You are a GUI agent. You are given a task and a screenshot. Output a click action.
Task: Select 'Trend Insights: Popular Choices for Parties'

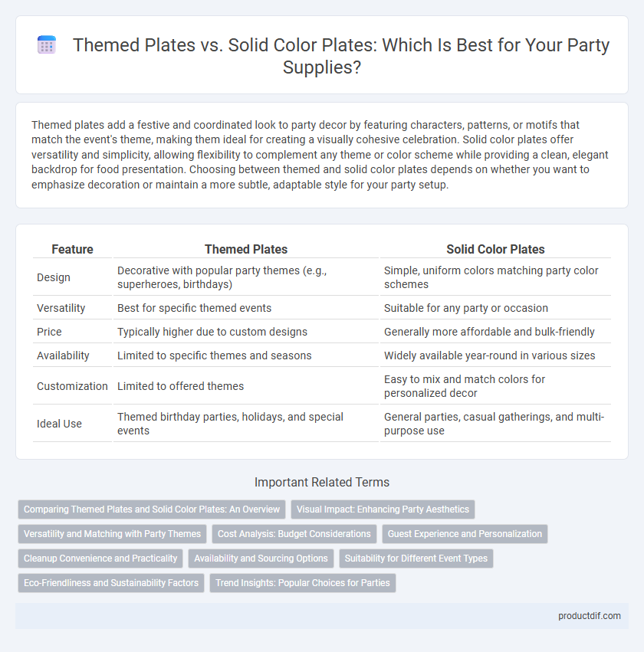[x=302, y=583]
